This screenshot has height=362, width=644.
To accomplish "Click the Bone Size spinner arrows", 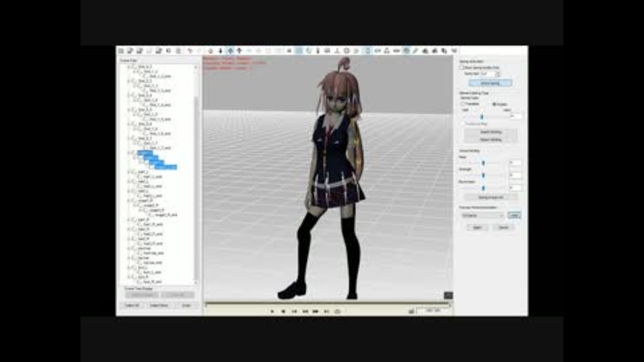I will tap(498, 74).
